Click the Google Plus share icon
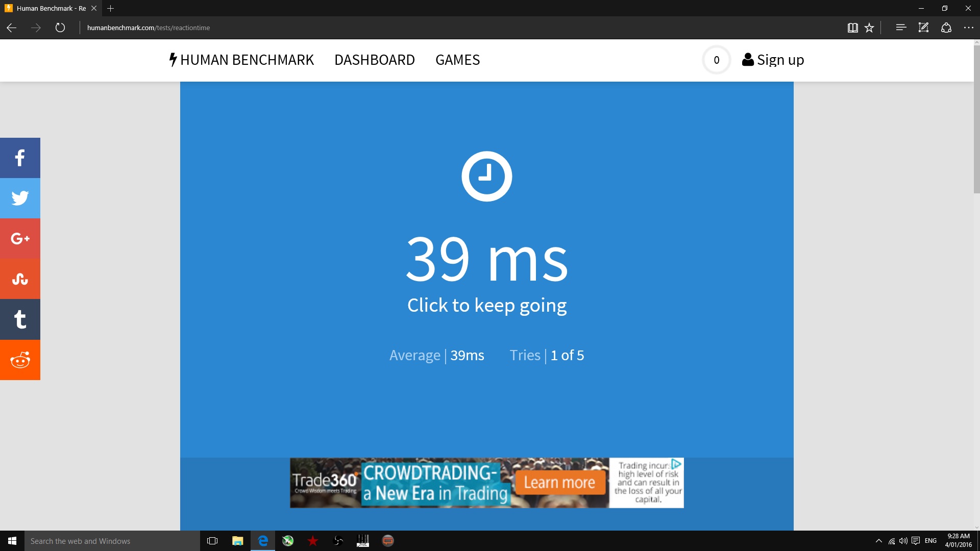Image resolution: width=980 pixels, height=551 pixels. pos(20,238)
